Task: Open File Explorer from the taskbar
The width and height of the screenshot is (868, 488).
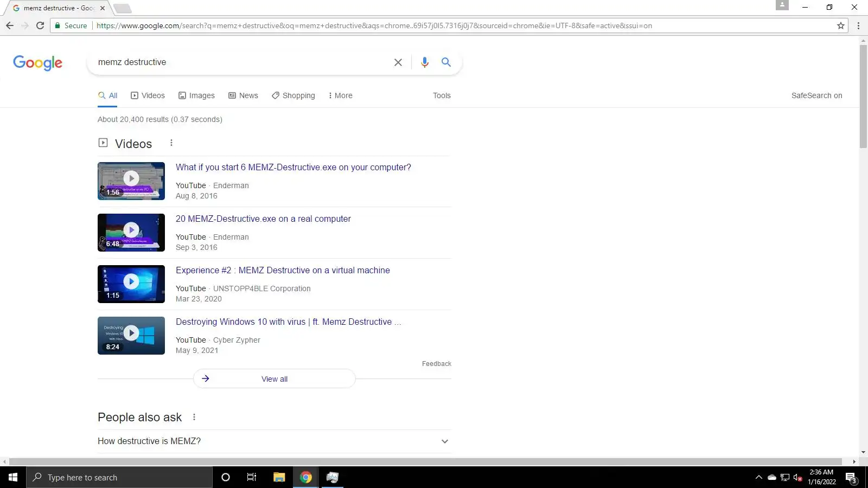Action: click(x=279, y=477)
